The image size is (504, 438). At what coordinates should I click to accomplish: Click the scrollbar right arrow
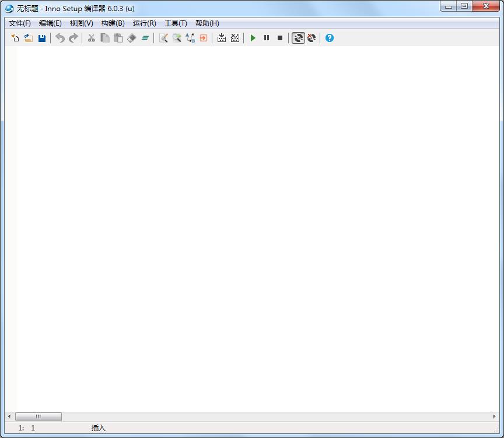point(494,416)
